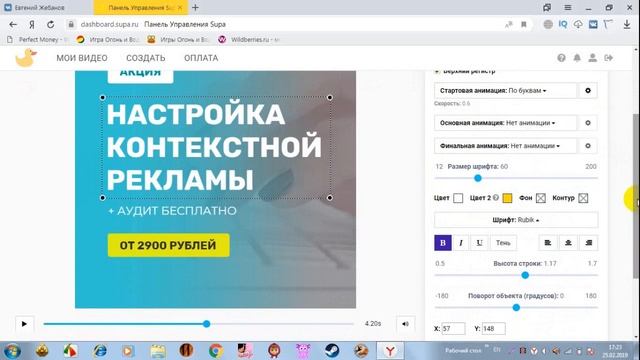The height and width of the screenshot is (360, 640).
Task: Open the Финальная анимация dropdown
Action: pyautogui.click(x=505, y=146)
